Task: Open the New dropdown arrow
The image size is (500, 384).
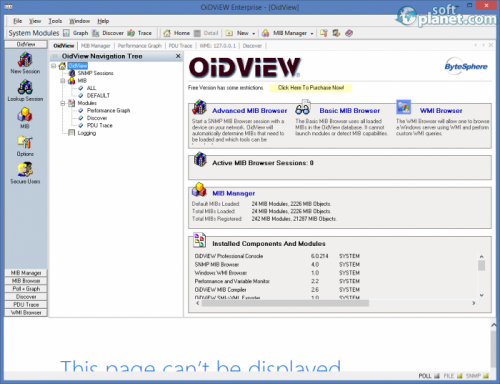Action: pos(254,33)
